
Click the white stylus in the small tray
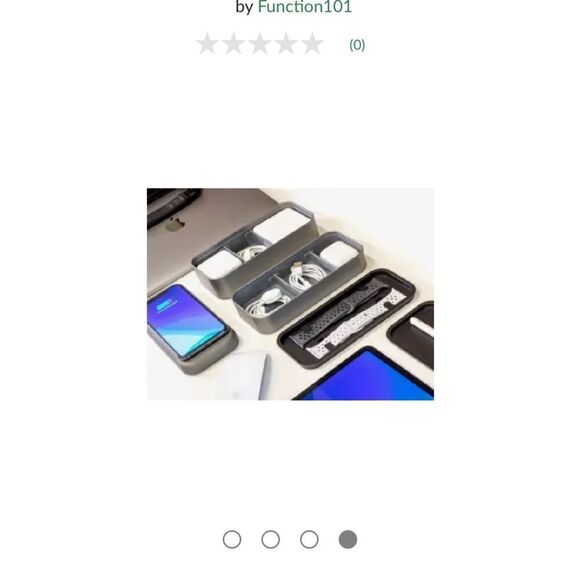pyautogui.click(x=421, y=326)
